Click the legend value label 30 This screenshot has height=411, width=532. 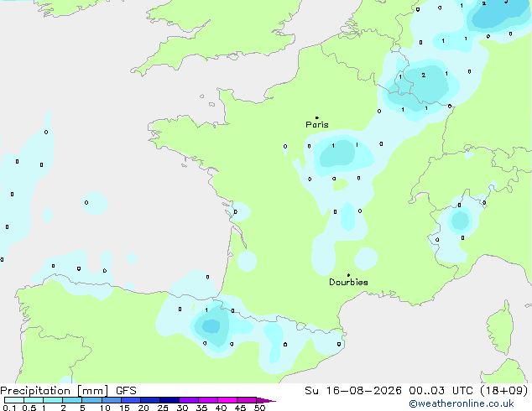pos(182,408)
